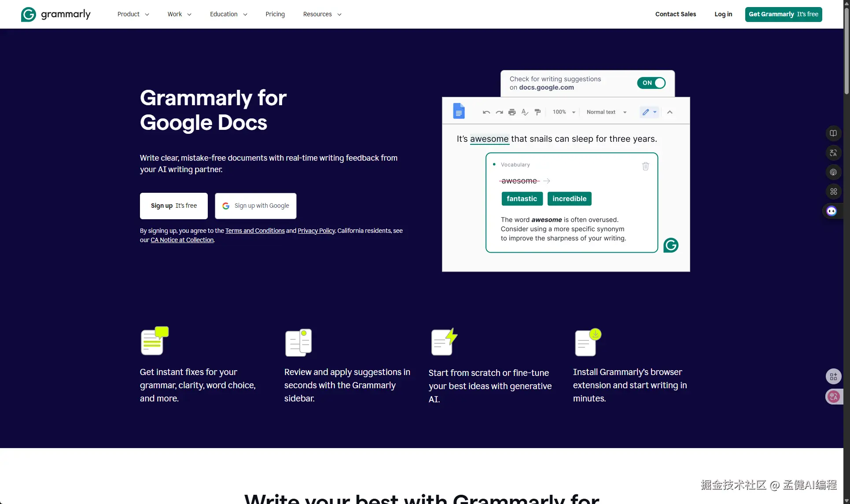Image resolution: width=850 pixels, height=504 pixels.
Task: Click Sign up with Google button
Action: point(256,206)
